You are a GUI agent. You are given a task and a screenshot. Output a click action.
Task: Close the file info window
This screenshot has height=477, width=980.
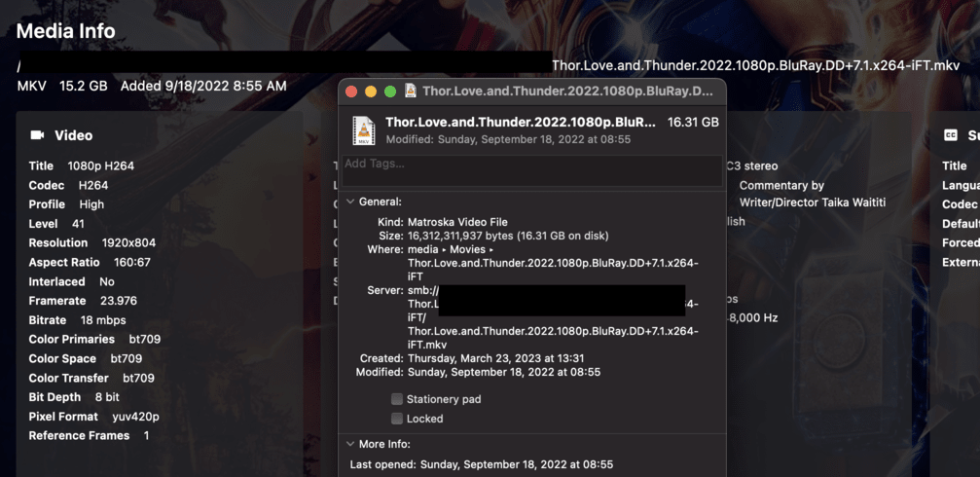(351, 92)
